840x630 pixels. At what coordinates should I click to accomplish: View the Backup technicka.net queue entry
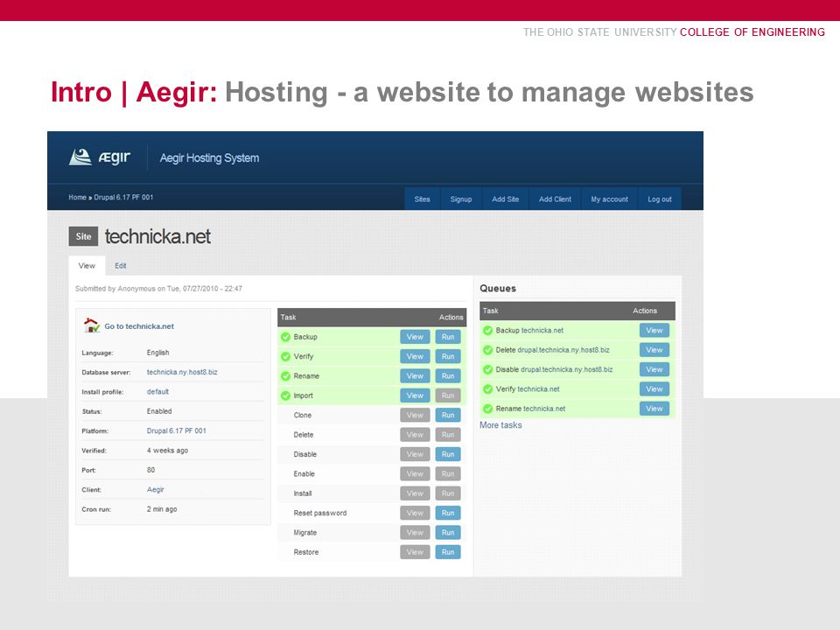point(654,331)
